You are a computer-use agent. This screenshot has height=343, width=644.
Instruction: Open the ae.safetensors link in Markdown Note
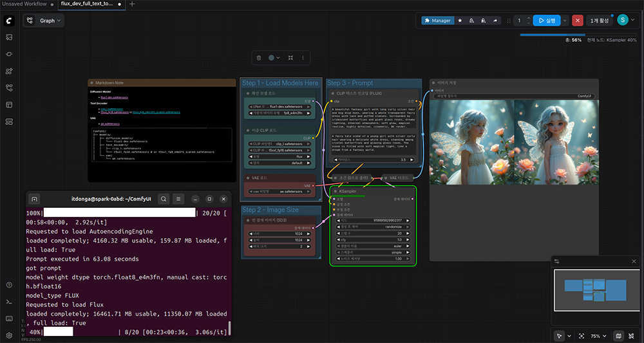(x=110, y=124)
